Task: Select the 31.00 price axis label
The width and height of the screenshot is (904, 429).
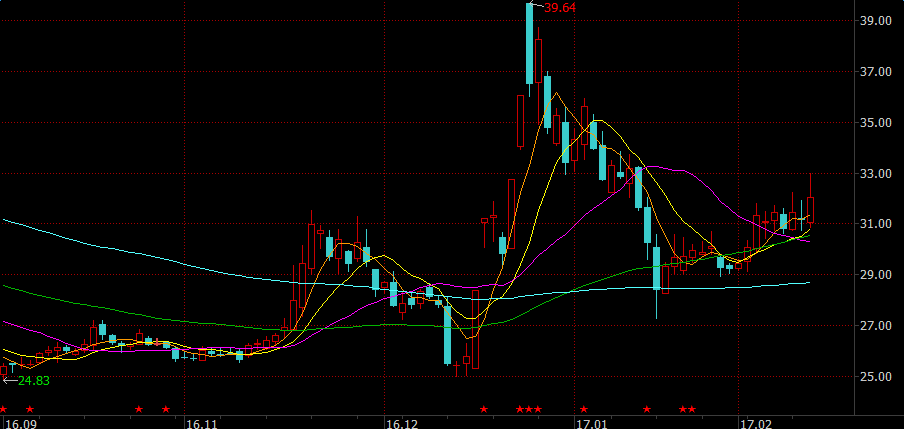Action: pyautogui.click(x=876, y=224)
